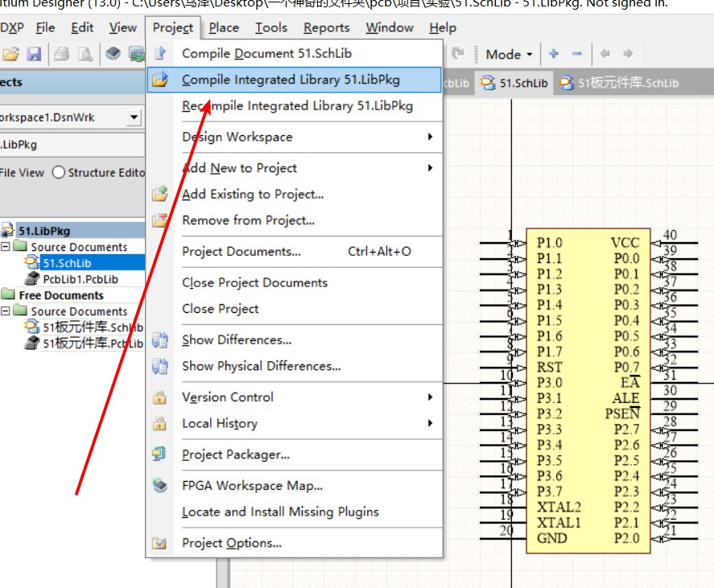Click the PSEN pin label on component
The height and width of the screenshot is (588, 714).
[622, 413]
